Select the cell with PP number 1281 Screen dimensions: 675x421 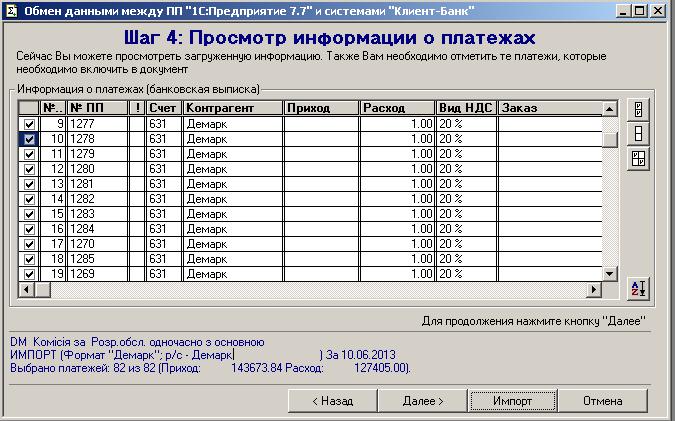point(98,184)
